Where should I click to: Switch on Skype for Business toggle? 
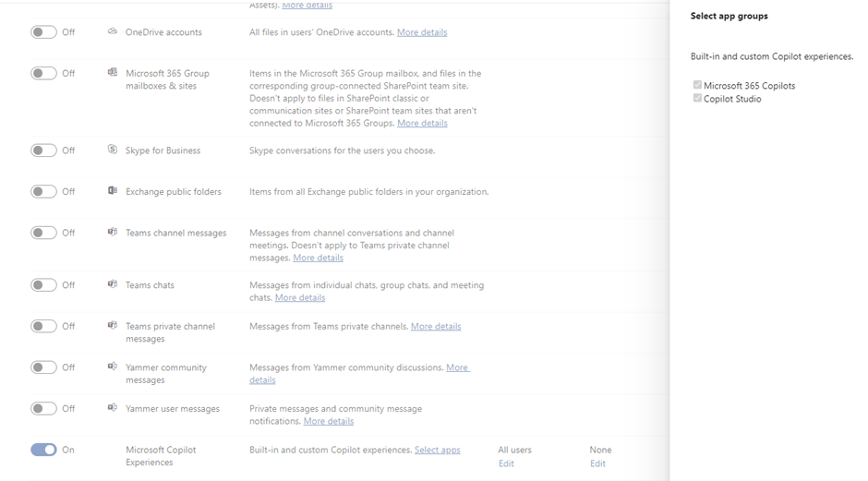(x=43, y=150)
